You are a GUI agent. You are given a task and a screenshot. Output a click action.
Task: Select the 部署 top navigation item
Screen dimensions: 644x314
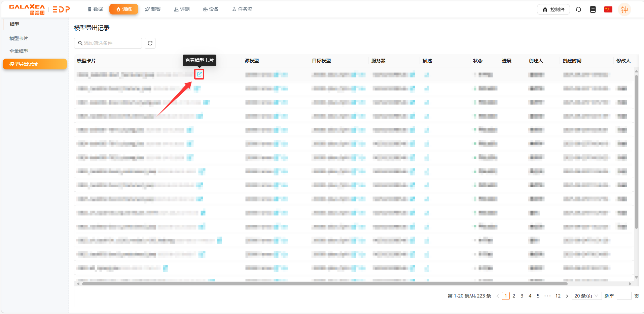pyautogui.click(x=153, y=9)
